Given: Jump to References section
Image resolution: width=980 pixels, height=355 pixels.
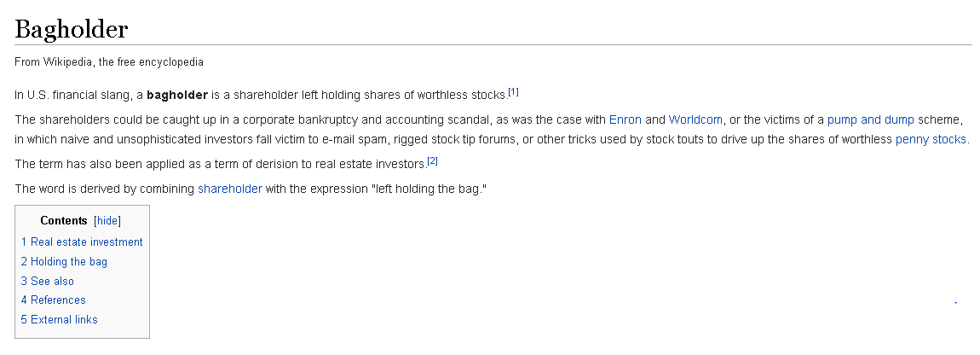Looking at the screenshot, I should (53, 300).
